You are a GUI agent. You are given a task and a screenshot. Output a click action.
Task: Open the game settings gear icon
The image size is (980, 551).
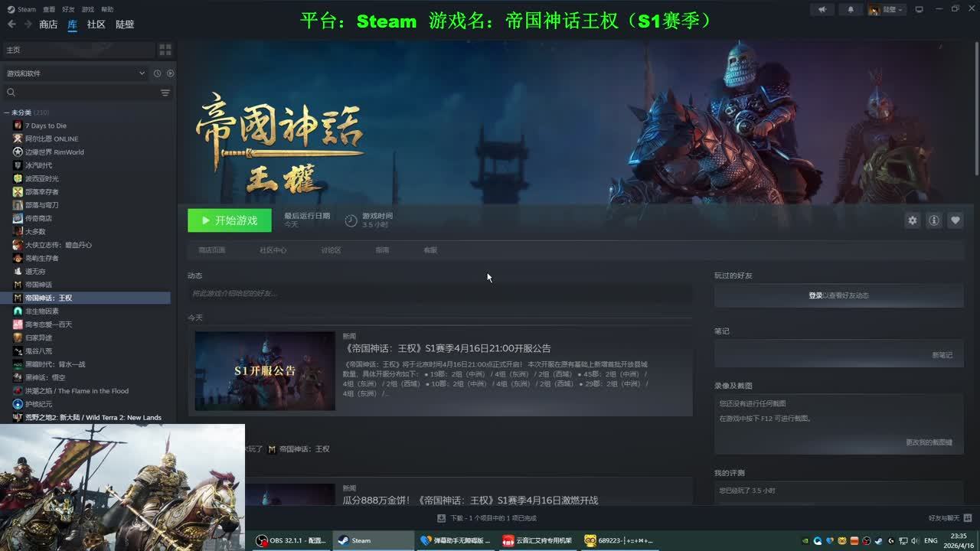click(912, 220)
